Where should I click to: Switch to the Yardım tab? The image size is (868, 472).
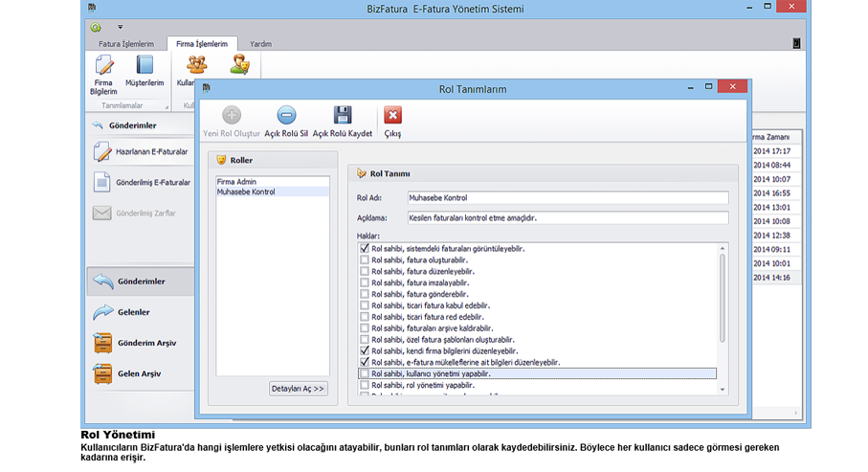tap(260, 44)
